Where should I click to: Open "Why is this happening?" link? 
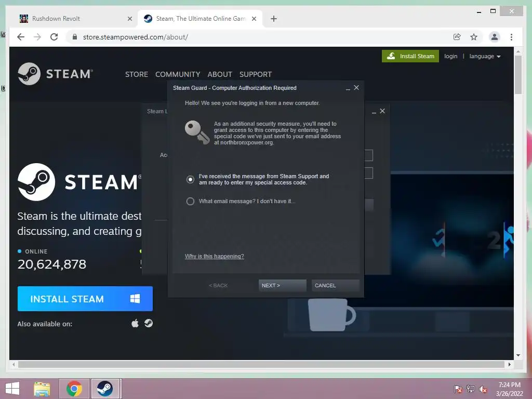click(x=215, y=256)
